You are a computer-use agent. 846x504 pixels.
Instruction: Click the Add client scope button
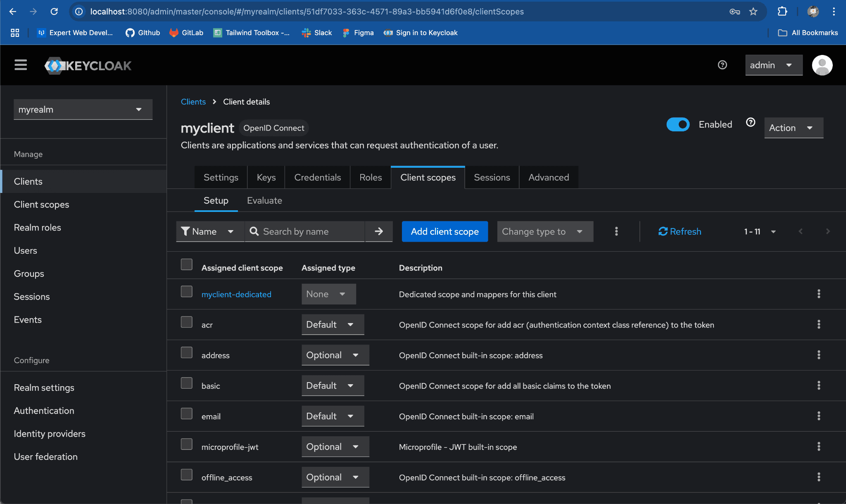pyautogui.click(x=444, y=231)
